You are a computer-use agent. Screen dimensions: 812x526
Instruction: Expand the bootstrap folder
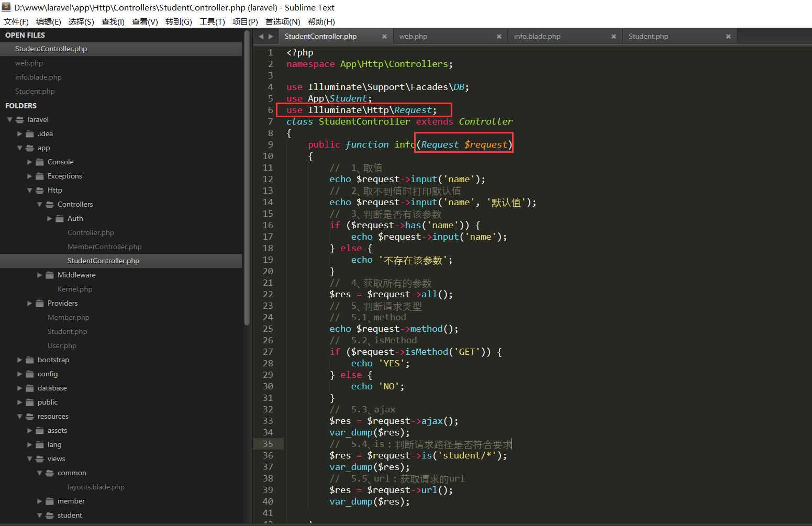tap(19, 360)
